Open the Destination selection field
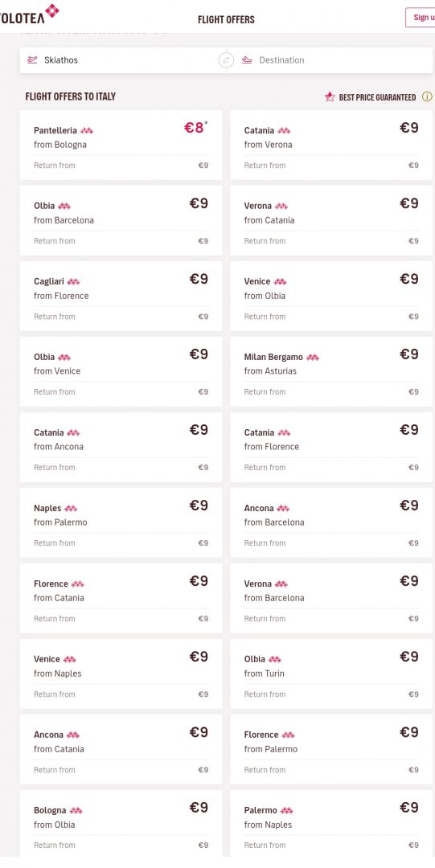 (330, 59)
